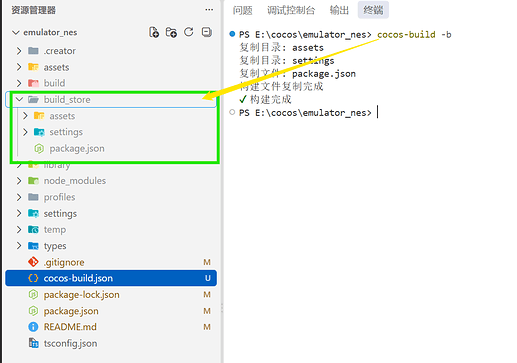Screen dimensions: 517x363
Task: Click the green node_modules folder icon
Action: pyautogui.click(x=33, y=181)
